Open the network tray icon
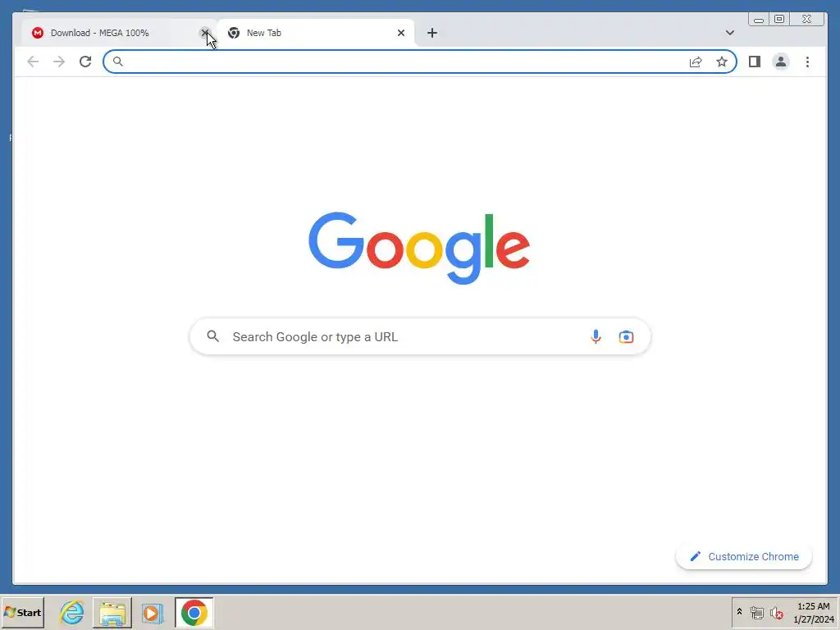This screenshot has height=630, width=840. click(x=757, y=612)
